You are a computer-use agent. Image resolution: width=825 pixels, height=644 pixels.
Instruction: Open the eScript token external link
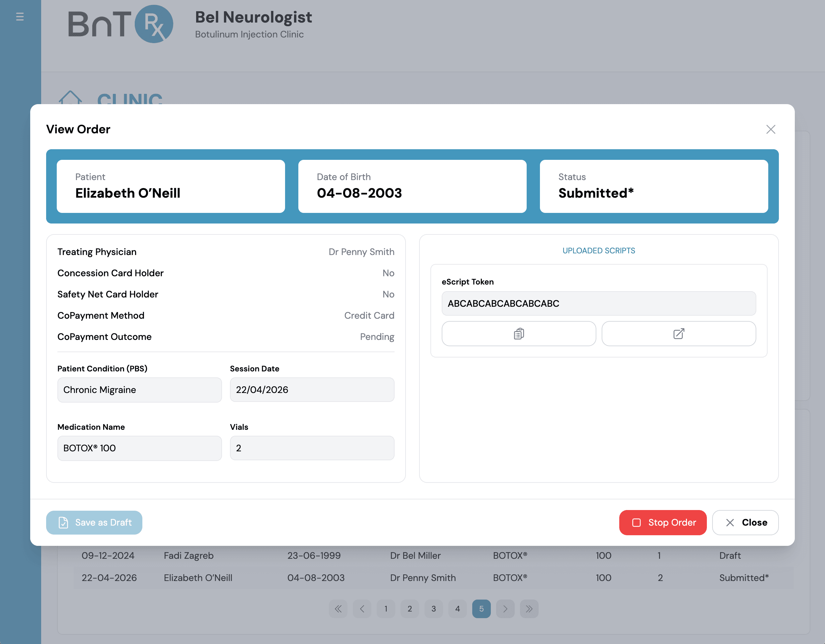pyautogui.click(x=679, y=334)
